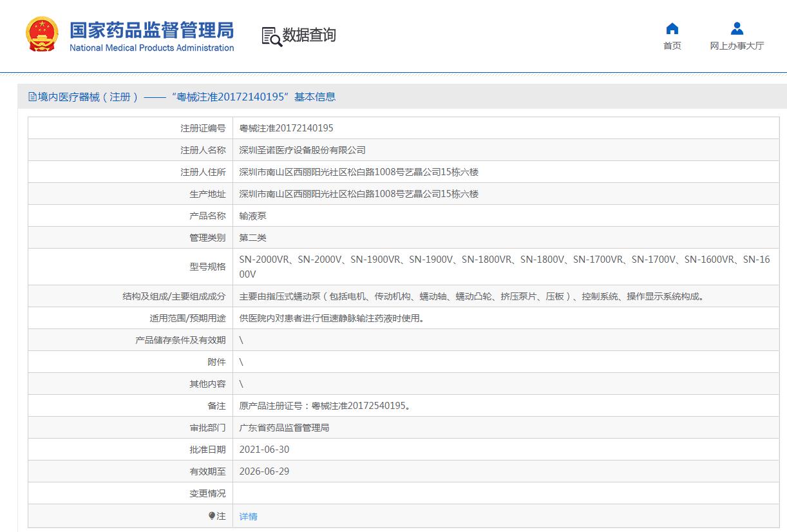This screenshot has width=787, height=532.
Task: Click the remark 原产品注册证号 text
Action: tap(325, 406)
